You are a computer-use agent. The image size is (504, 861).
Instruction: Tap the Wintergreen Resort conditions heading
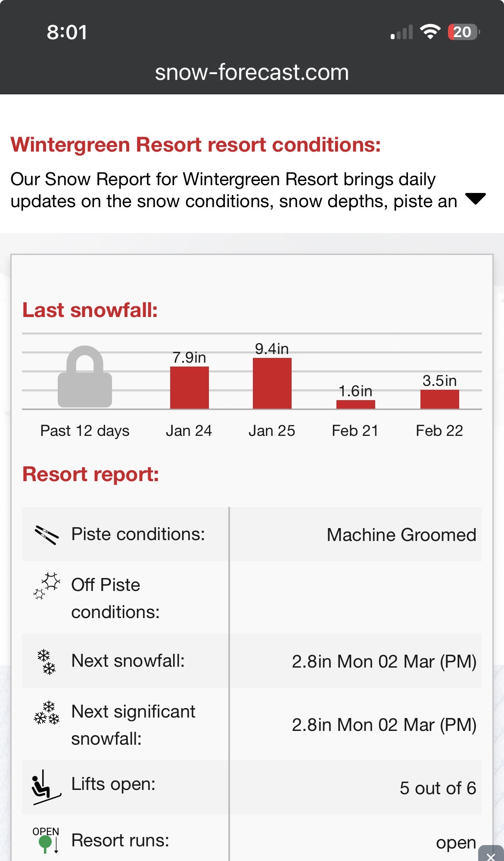196,145
